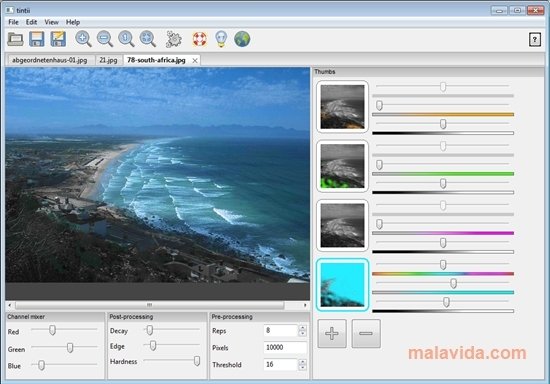Click the main image preview
Screen dimensions: 550x384
[x=157, y=175]
